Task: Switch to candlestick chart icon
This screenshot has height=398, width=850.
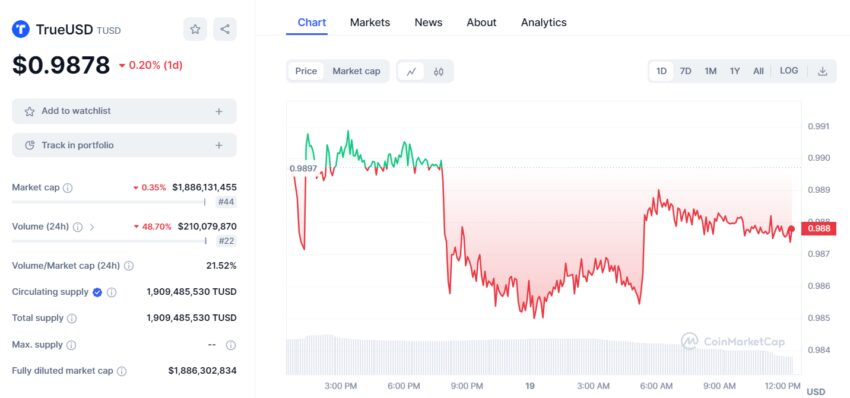Action: point(439,71)
